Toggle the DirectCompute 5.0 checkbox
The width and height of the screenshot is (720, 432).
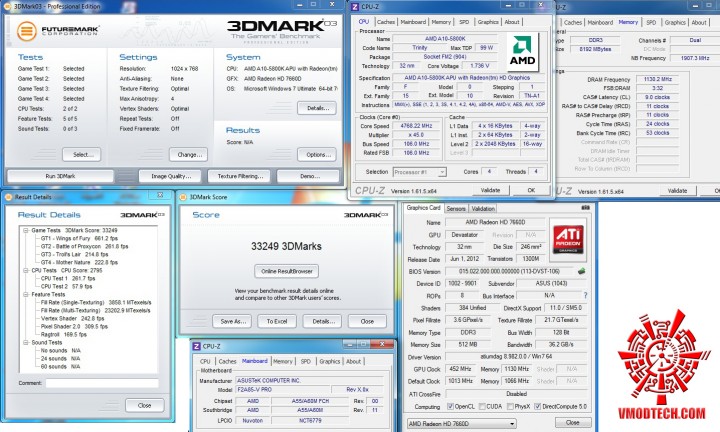pyautogui.click(x=537, y=406)
